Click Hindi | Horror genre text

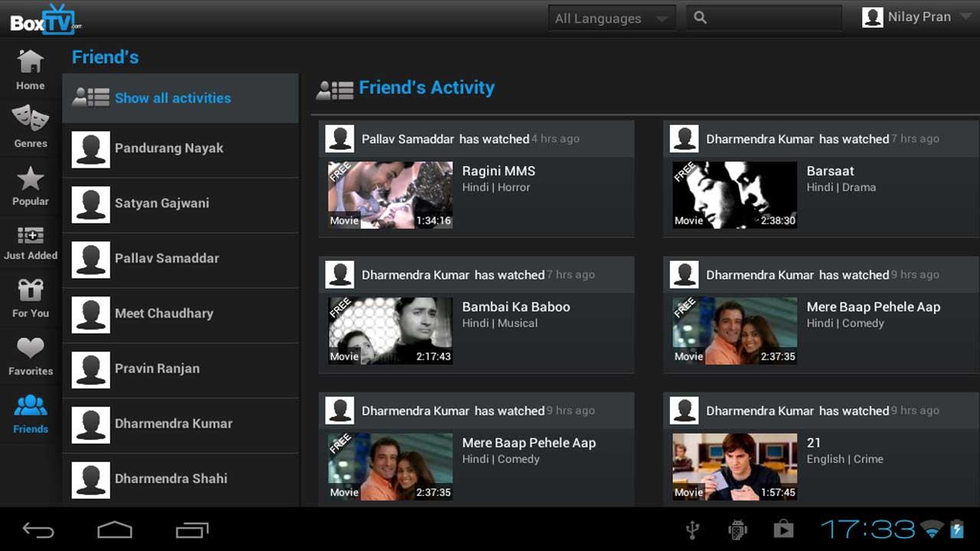tap(496, 187)
